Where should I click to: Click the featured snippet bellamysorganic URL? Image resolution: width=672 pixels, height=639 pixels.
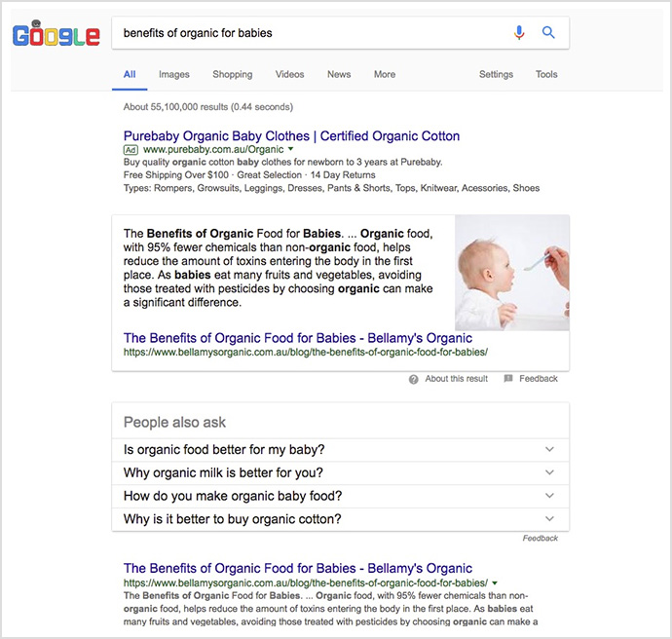point(306,353)
